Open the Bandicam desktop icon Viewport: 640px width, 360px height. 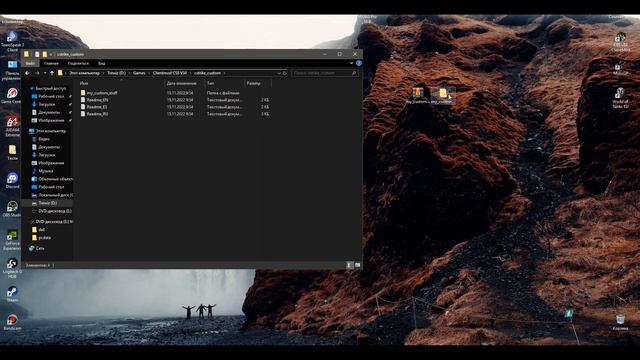[x=12, y=322]
